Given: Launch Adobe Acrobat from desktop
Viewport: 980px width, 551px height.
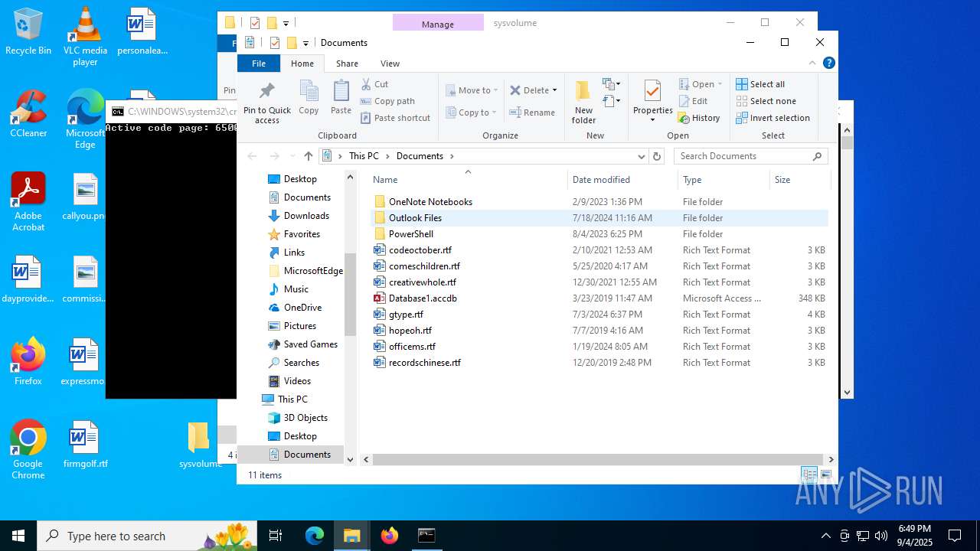Looking at the screenshot, I should pyautogui.click(x=28, y=202).
